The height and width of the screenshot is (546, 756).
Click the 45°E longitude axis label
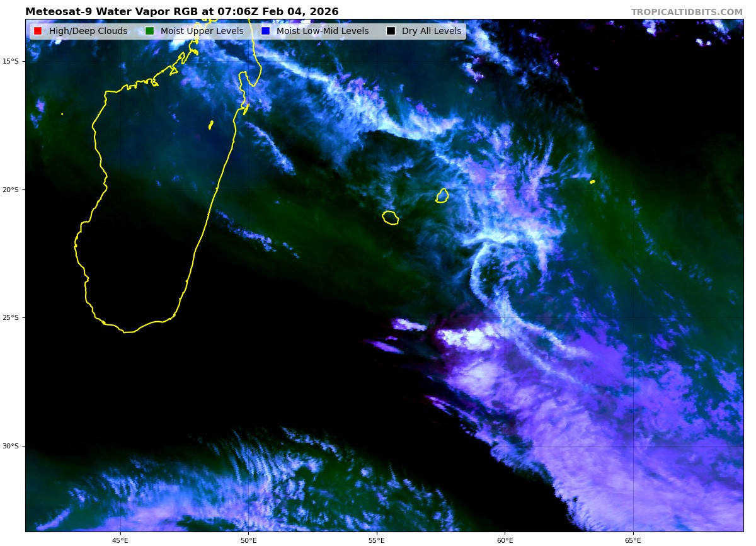click(120, 540)
